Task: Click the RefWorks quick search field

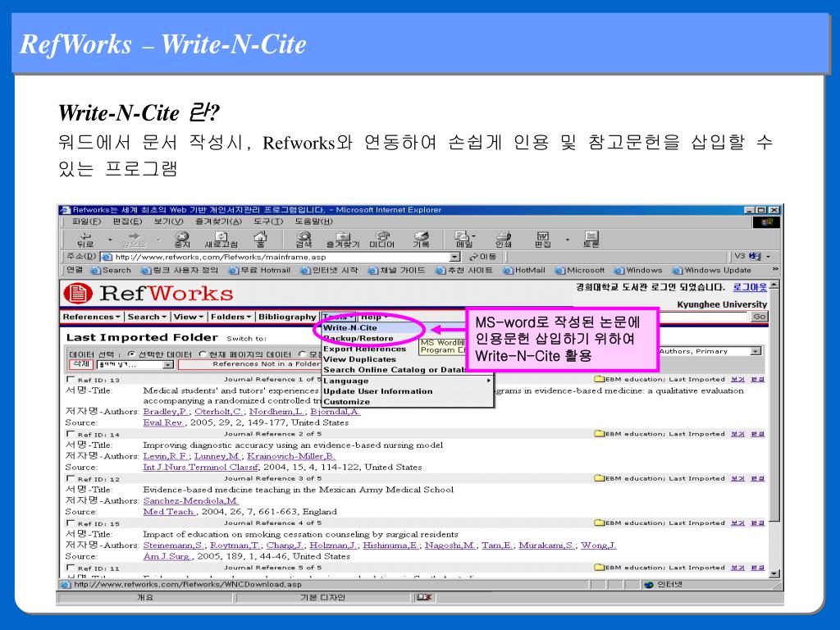Action: (x=703, y=317)
